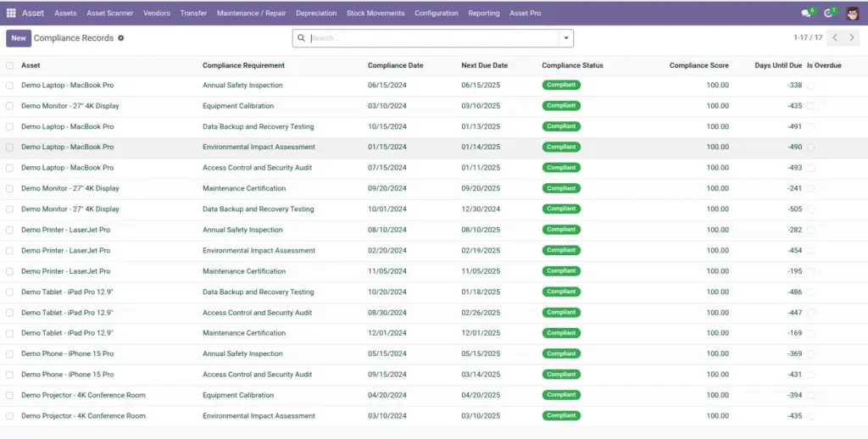The image size is (868, 439).
Task: Check the MacBook Pro Environmental Impact Assessment row
Action: [10, 147]
